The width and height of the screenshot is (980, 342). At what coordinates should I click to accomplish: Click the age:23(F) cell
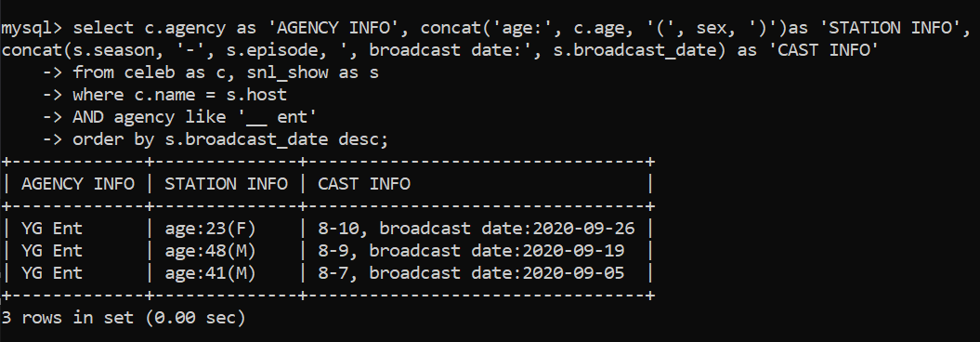(211, 229)
